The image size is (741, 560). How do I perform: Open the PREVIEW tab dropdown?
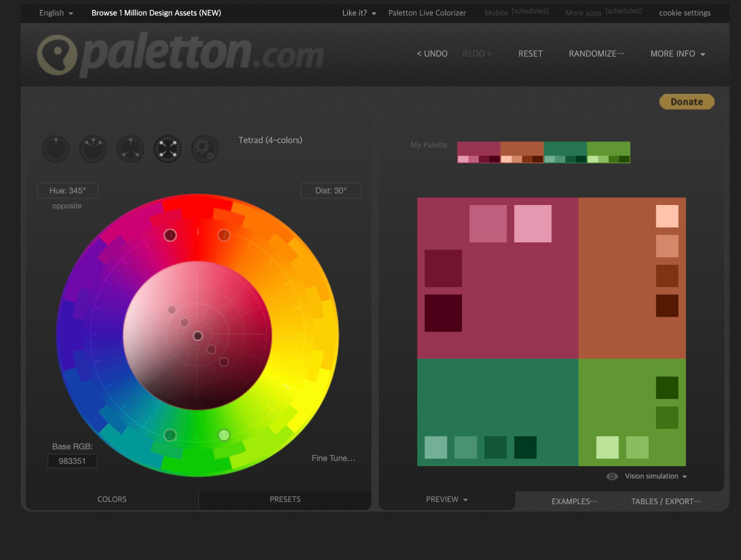[x=447, y=499]
